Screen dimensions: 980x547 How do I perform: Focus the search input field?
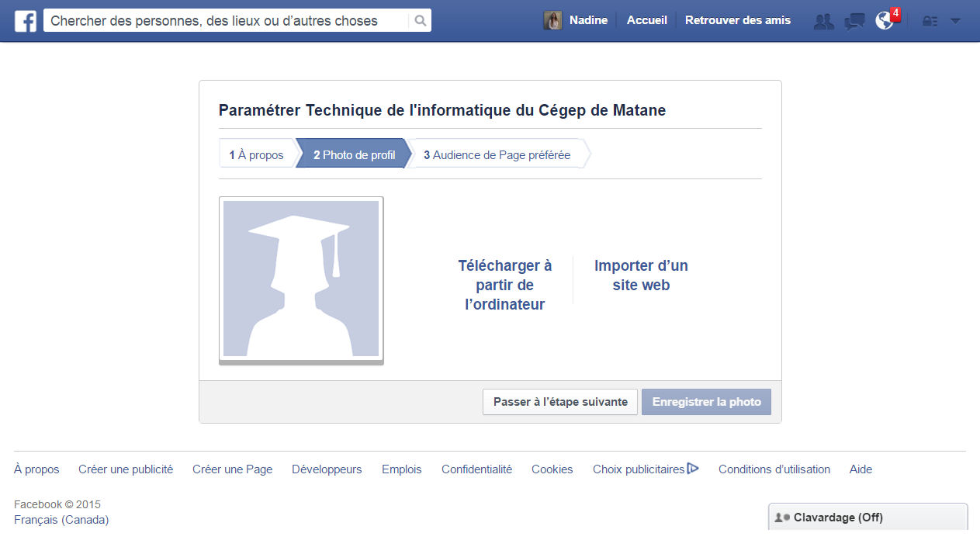pos(227,21)
